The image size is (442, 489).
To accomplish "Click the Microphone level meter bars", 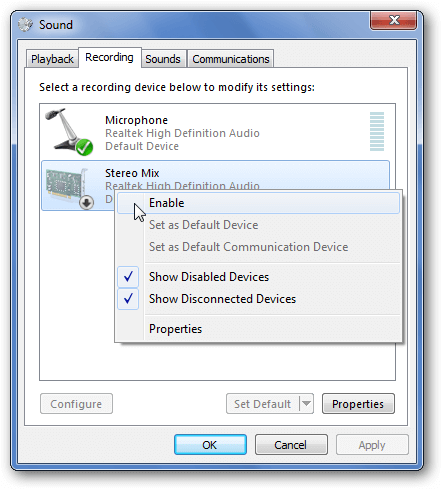I will (377, 132).
